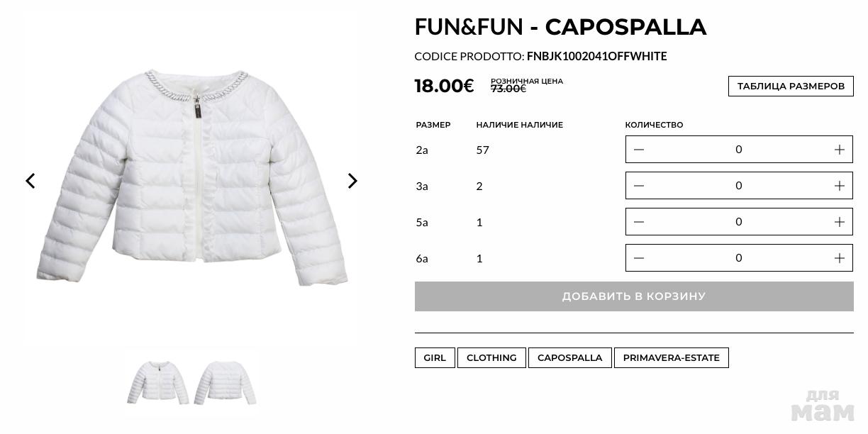This screenshot has width=868, height=434.
Task: Go to the CAPOSPALLA tag
Action: [x=569, y=358]
